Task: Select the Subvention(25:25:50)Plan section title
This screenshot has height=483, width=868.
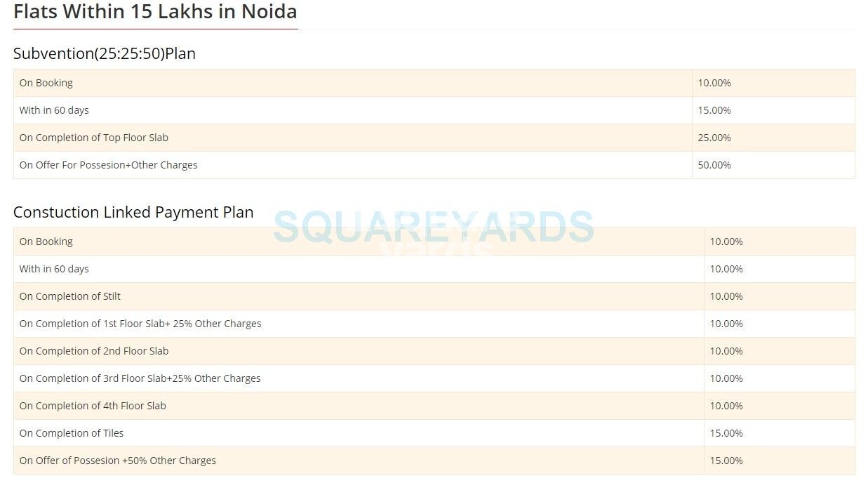Action: click(x=105, y=53)
